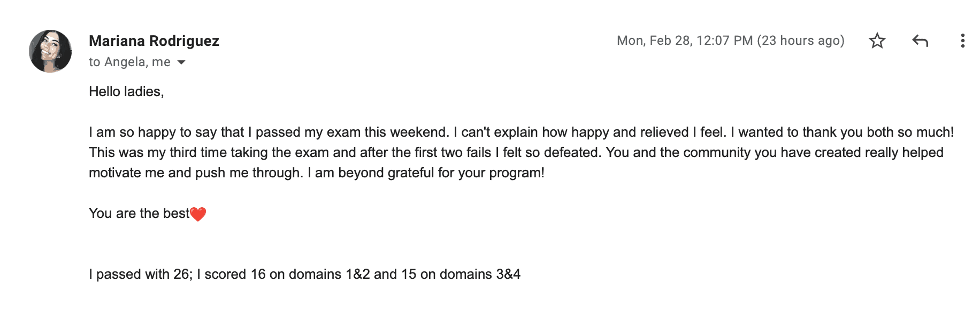Open the three-dot More options menu
The width and height of the screenshot is (980, 313).
tap(962, 41)
